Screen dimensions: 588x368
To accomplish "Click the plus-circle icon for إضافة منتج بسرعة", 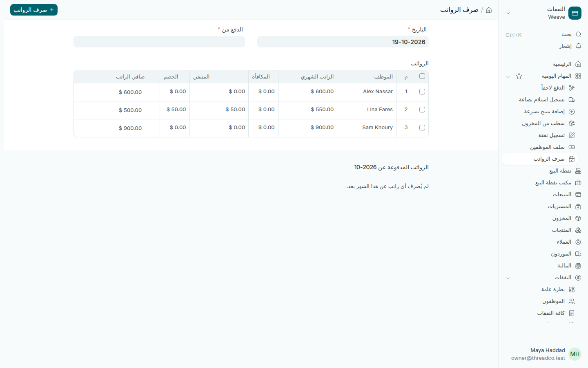I will click(x=572, y=112).
